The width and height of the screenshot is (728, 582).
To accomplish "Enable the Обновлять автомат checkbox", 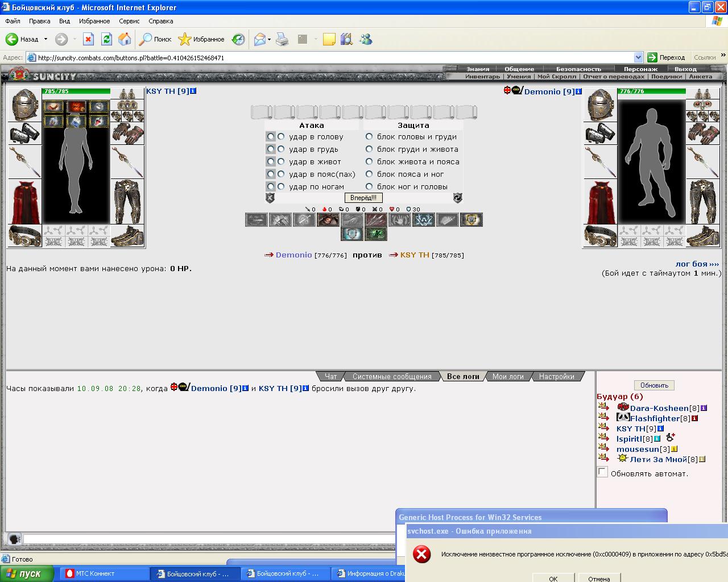I will click(602, 472).
